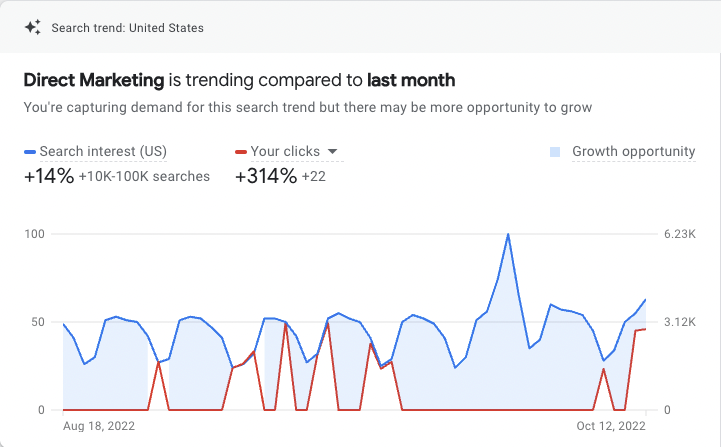The image size is (721, 447).
Task: Click the highest peak of the blue line
Action: click(x=508, y=235)
